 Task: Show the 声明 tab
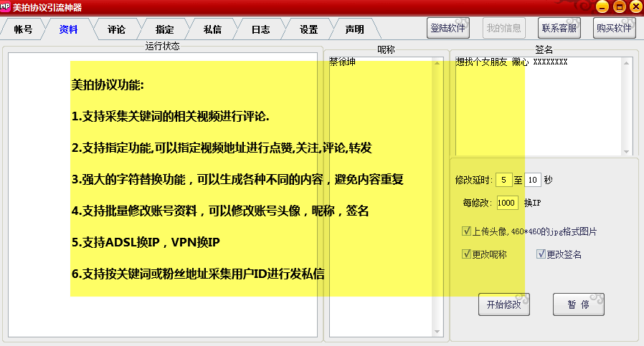pyautogui.click(x=354, y=29)
